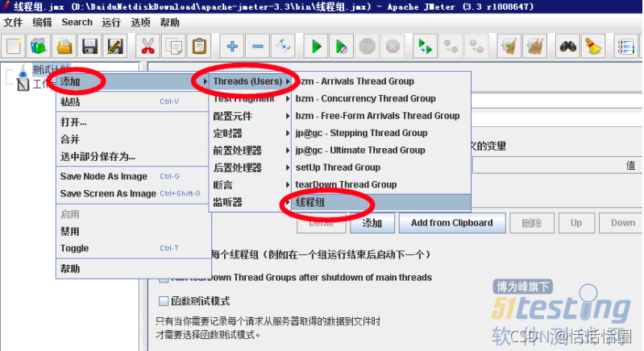Click the Remote start all icon
Viewport: 644px width, 351px height.
(x=425, y=47)
